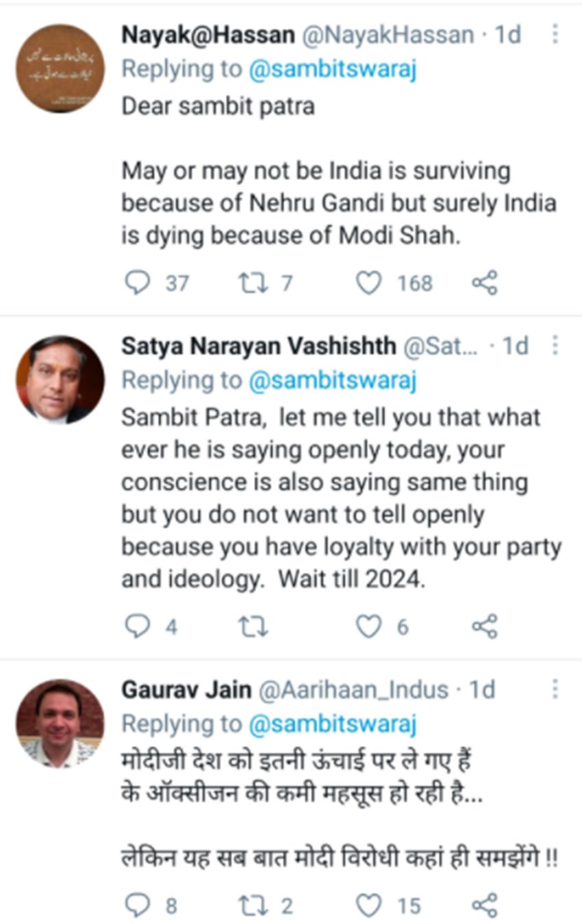The width and height of the screenshot is (582, 924).
Task: Share Nayak@Hassan's tweet
Action: [x=485, y=283]
